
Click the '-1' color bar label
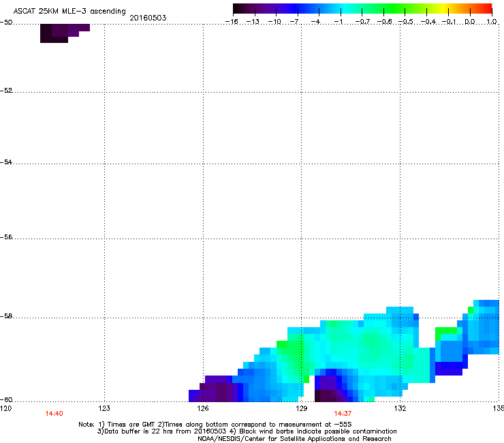pos(338,22)
